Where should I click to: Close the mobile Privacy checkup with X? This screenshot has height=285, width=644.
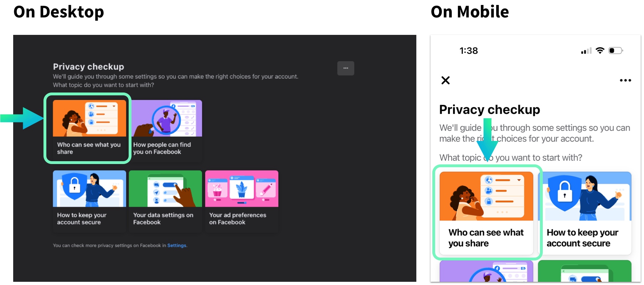(x=445, y=80)
